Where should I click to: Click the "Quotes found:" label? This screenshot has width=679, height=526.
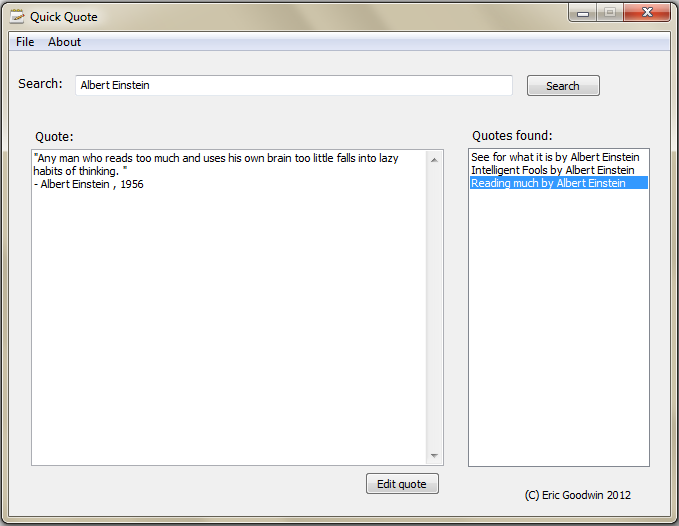click(x=512, y=136)
